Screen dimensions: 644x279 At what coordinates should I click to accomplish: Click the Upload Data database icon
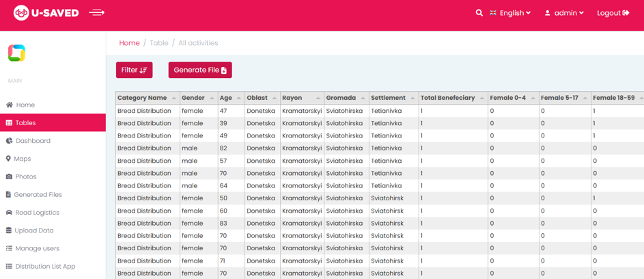(9, 230)
